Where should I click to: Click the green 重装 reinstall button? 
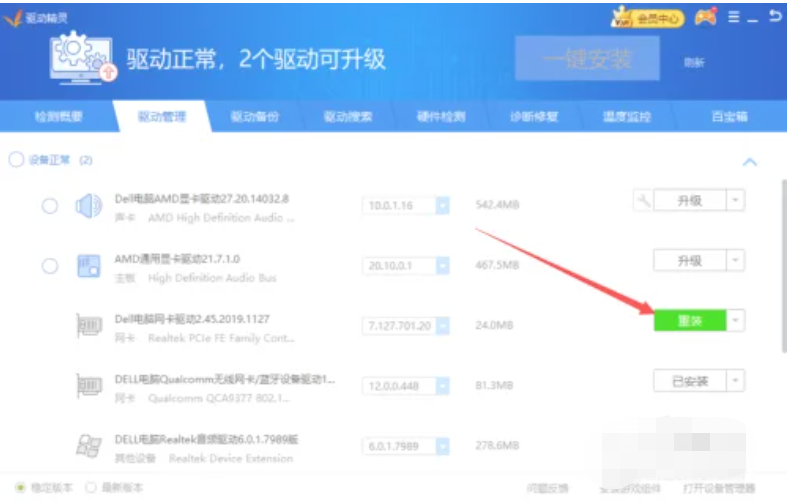(689, 320)
